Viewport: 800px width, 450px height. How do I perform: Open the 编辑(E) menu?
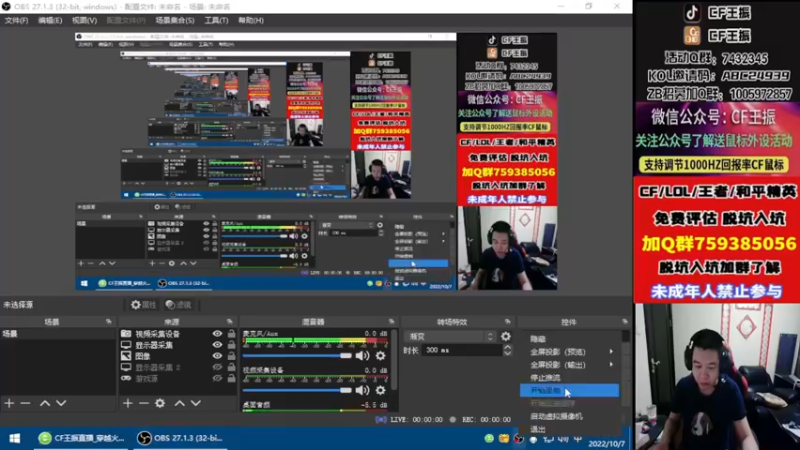click(x=50, y=20)
